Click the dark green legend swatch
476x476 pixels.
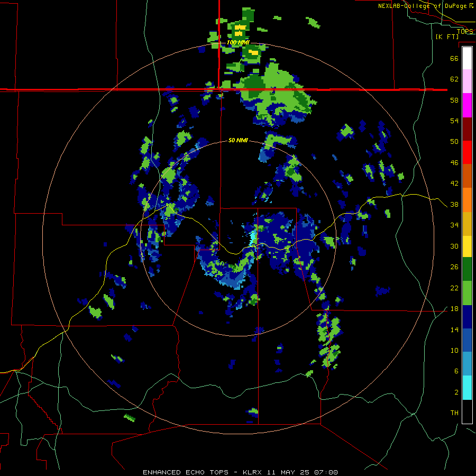tap(467, 269)
